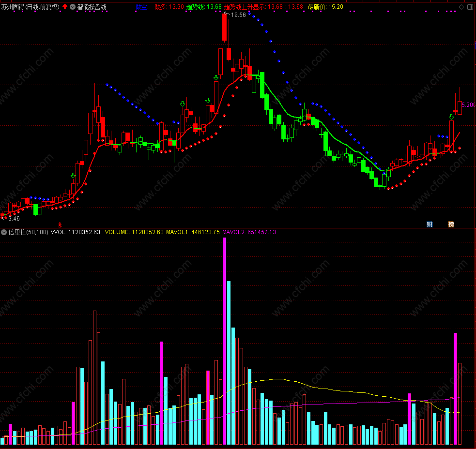The height and width of the screenshot is (449, 476).
Task: Click the tallest magenta volume bar
Action: [224, 341]
